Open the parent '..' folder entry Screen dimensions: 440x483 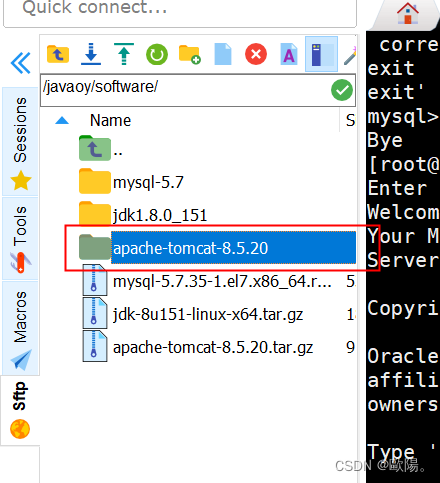pyautogui.click(x=101, y=149)
